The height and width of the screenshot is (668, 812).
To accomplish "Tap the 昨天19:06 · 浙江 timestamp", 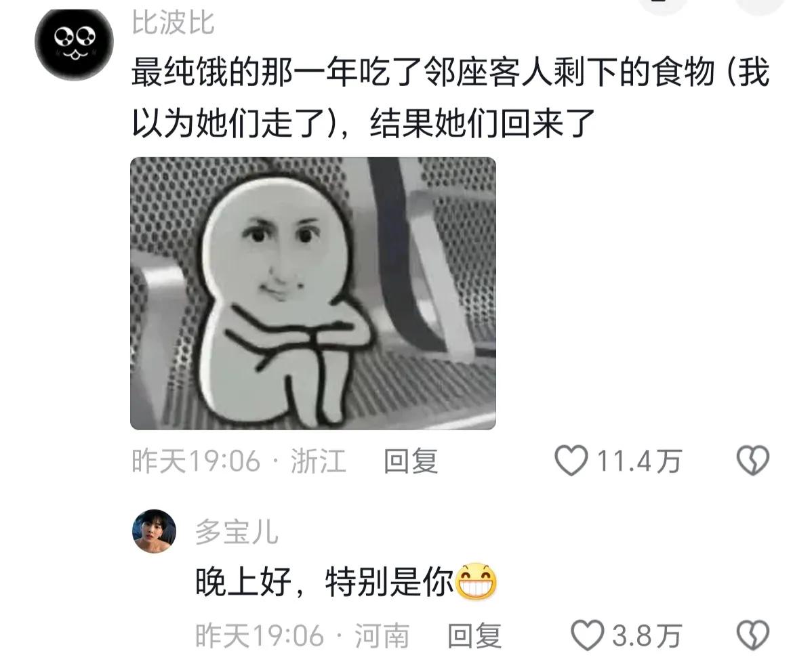I will [x=239, y=461].
